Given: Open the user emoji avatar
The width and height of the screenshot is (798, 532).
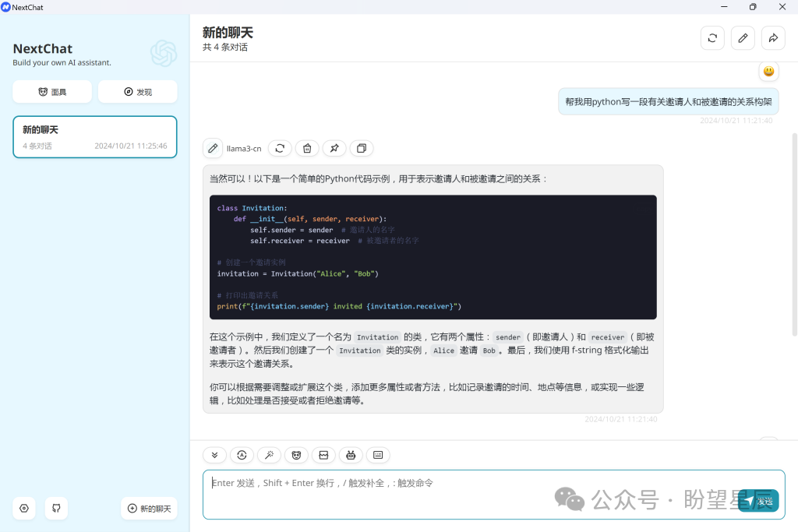Looking at the screenshot, I should (x=768, y=71).
